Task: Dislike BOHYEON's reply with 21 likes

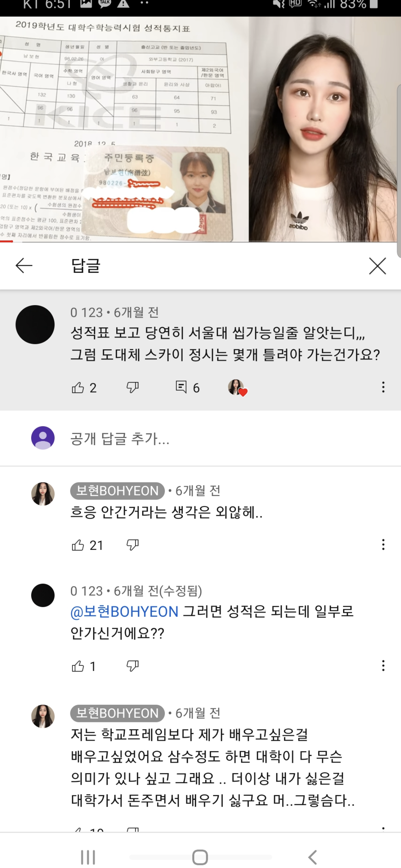Action: pyautogui.click(x=133, y=545)
